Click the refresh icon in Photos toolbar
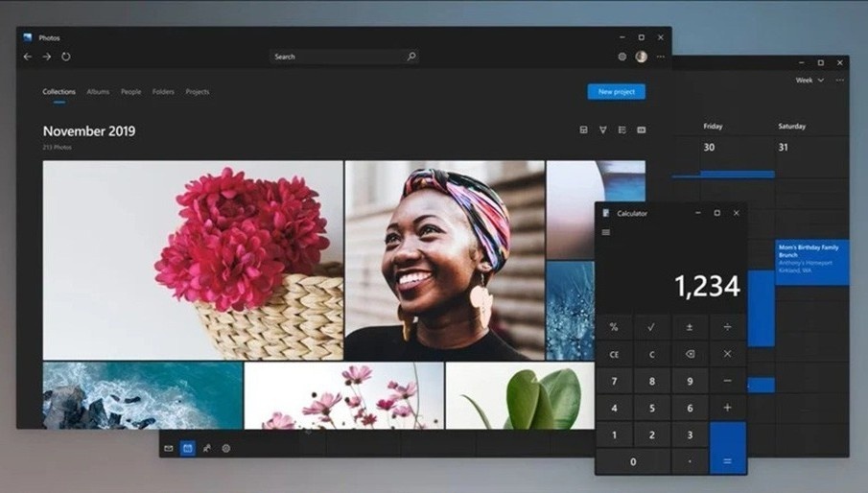Image resolution: width=868 pixels, height=493 pixels. 66,57
